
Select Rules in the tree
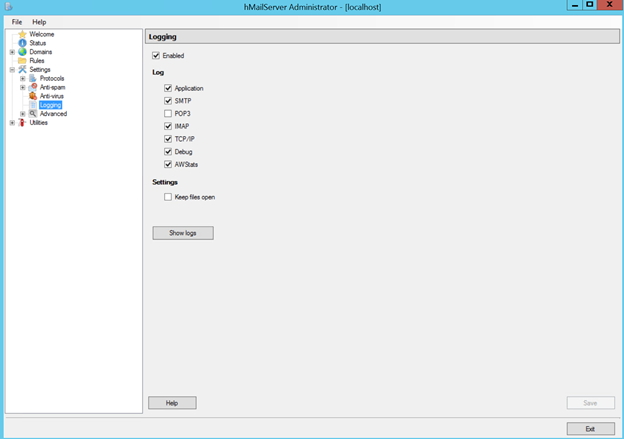(x=37, y=60)
